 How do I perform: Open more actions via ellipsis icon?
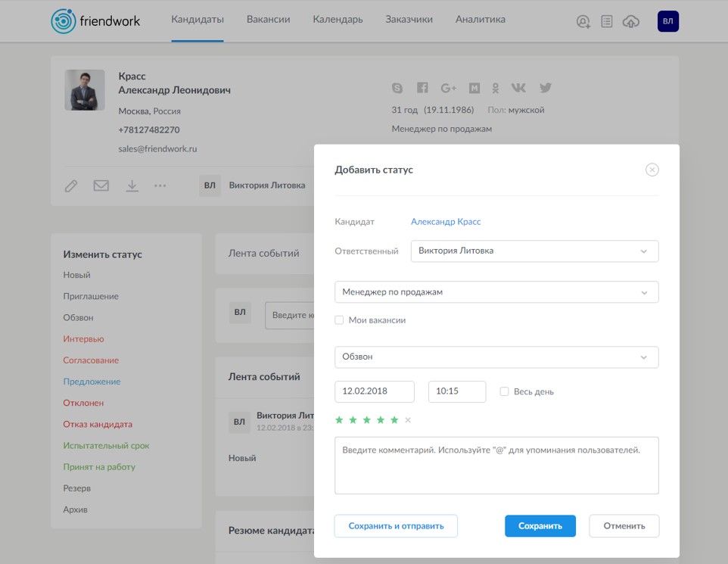coord(159,185)
